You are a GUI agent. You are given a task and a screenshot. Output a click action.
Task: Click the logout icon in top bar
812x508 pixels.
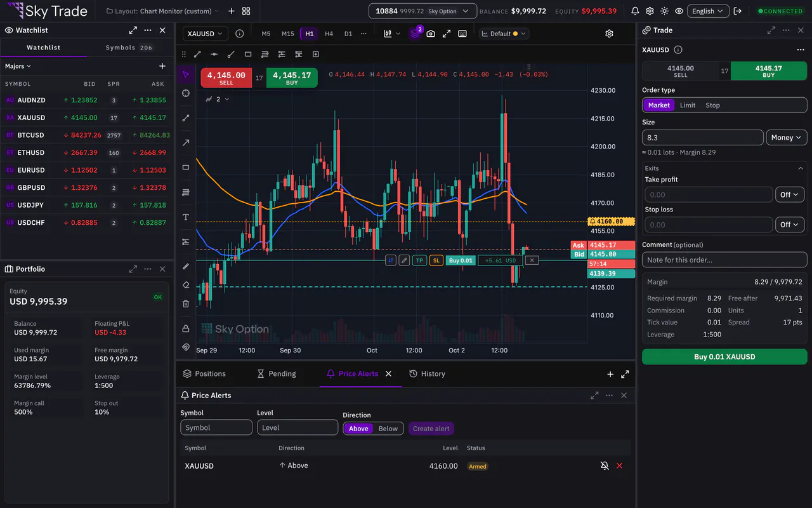click(737, 11)
